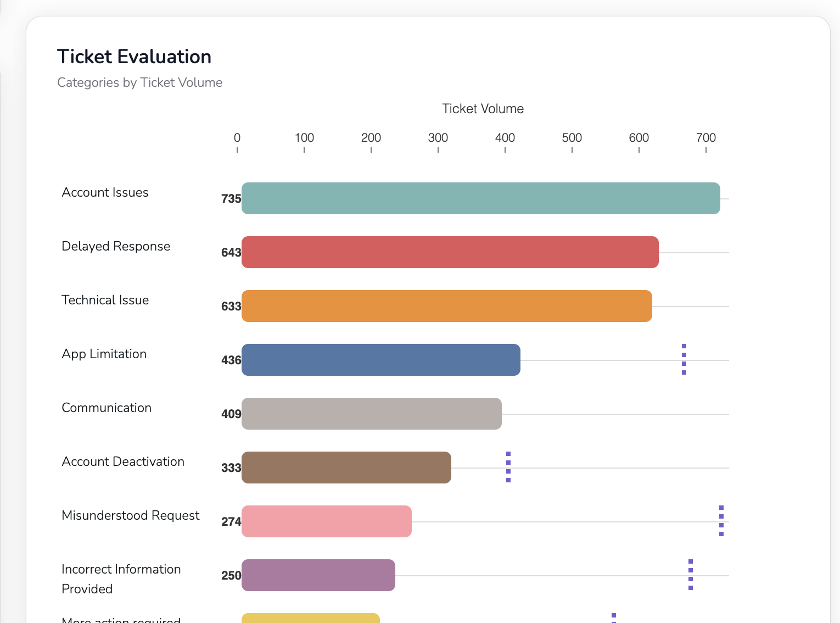Select the Communication category label

(107, 408)
